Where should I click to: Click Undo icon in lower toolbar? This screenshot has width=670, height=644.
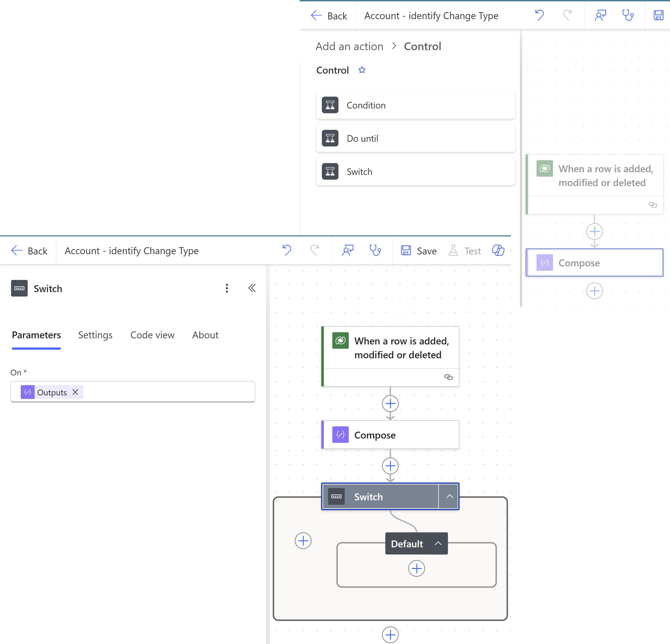pos(287,250)
